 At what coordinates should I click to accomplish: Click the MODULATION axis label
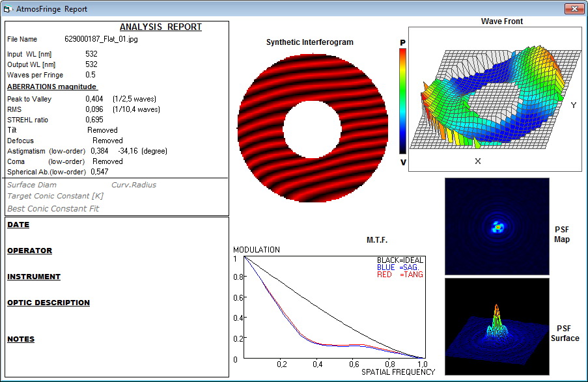click(257, 250)
